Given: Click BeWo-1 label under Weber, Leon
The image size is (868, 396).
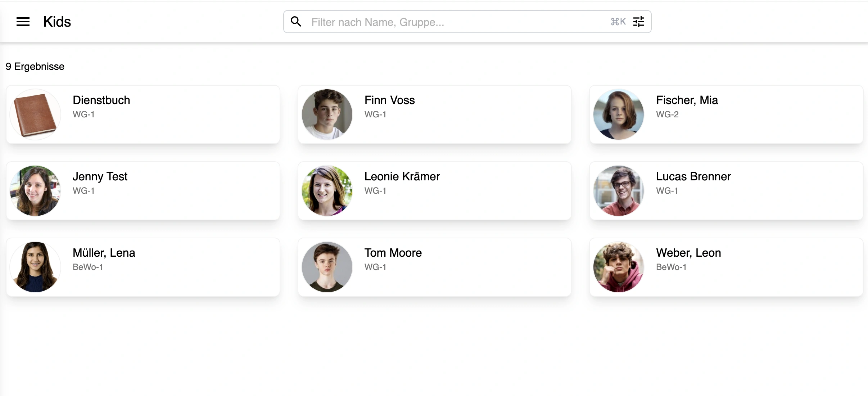Looking at the screenshot, I should (x=671, y=267).
